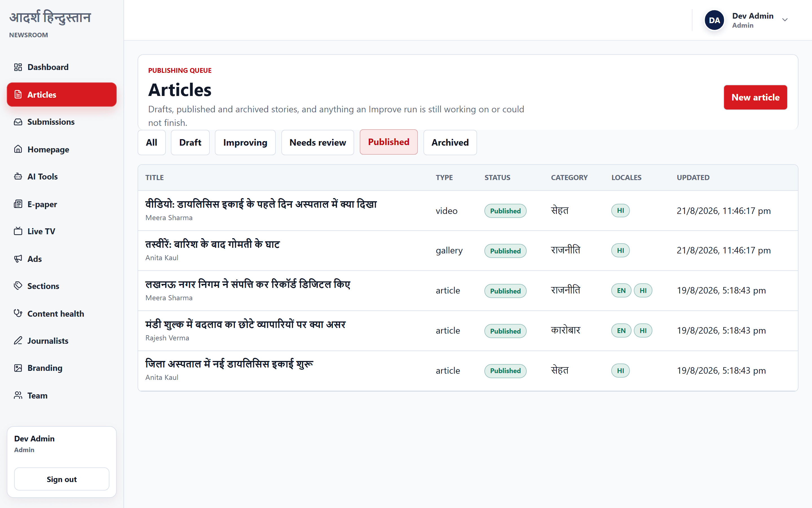The height and width of the screenshot is (508, 812).
Task: Click the Content health stethoscope icon
Action: [x=18, y=314]
